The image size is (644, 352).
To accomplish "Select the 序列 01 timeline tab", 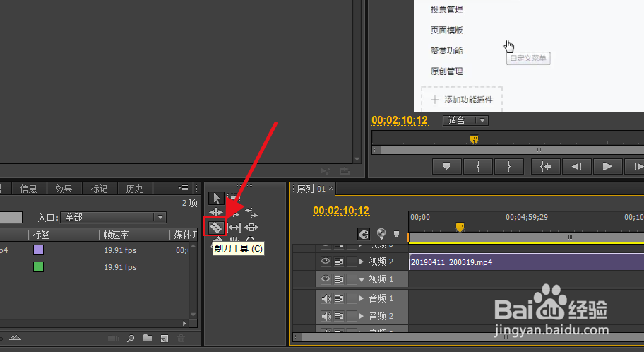I will click(x=311, y=189).
